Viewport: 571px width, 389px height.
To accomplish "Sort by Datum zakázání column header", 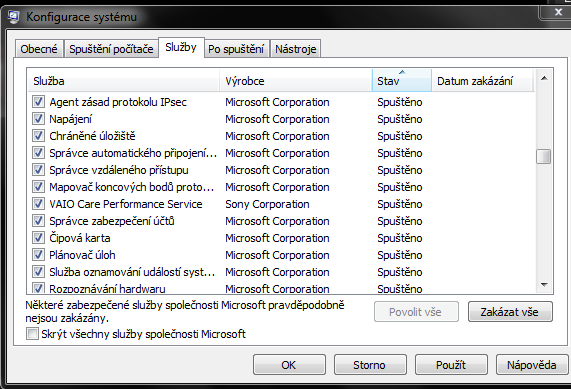I will pos(483,80).
